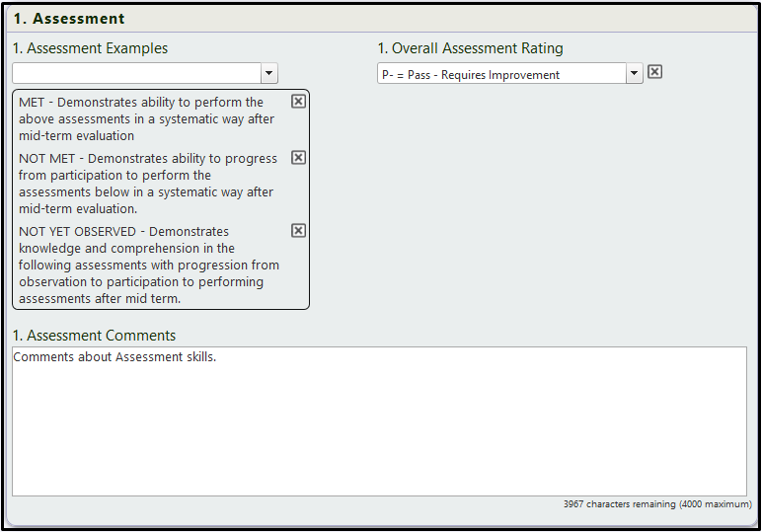This screenshot has height=532, width=761.
Task: Select the MET example description text
Action: (x=146, y=118)
